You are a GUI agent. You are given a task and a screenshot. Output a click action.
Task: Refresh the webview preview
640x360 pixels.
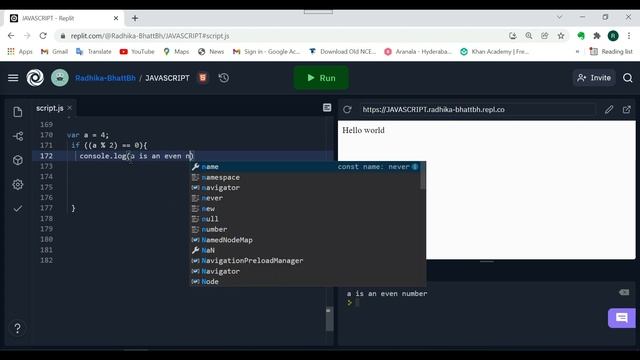tap(347, 109)
